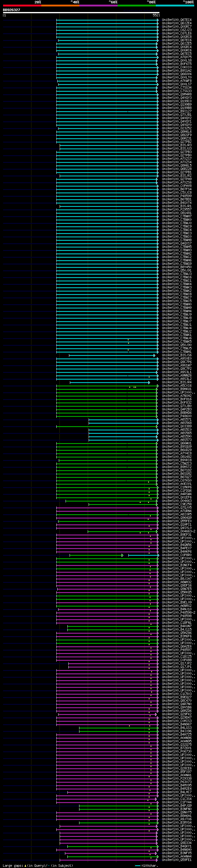The height and width of the screenshot is (868, 197).
Task: Click the UniRef100_A9S0E0 hit label
Action: click(177, 358)
